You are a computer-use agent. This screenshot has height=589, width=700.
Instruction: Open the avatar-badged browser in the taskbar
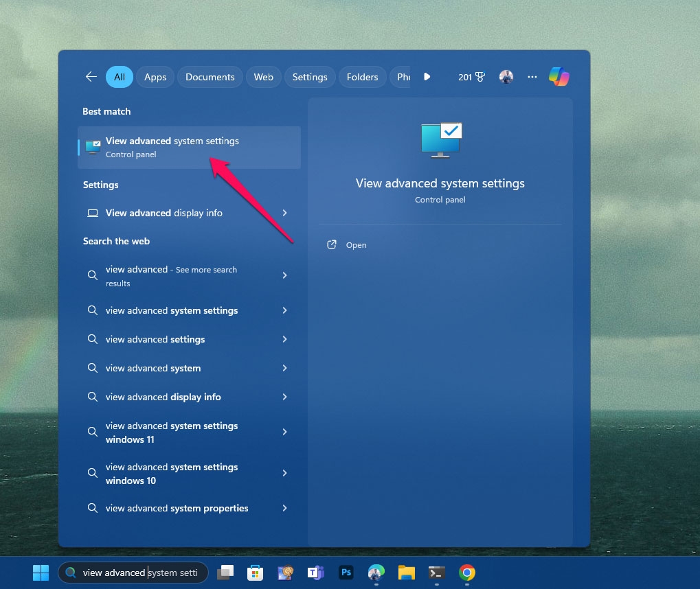point(376,573)
